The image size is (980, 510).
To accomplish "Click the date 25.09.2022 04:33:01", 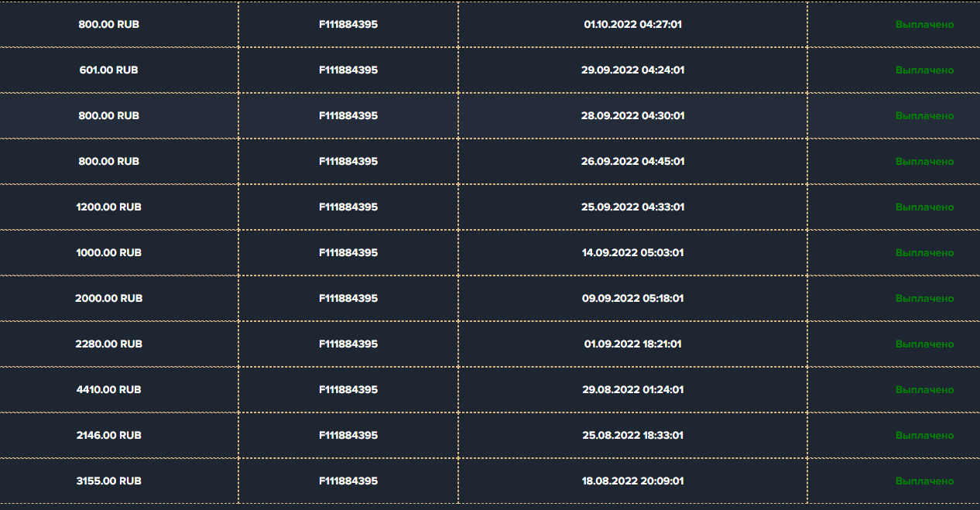I will point(632,207).
